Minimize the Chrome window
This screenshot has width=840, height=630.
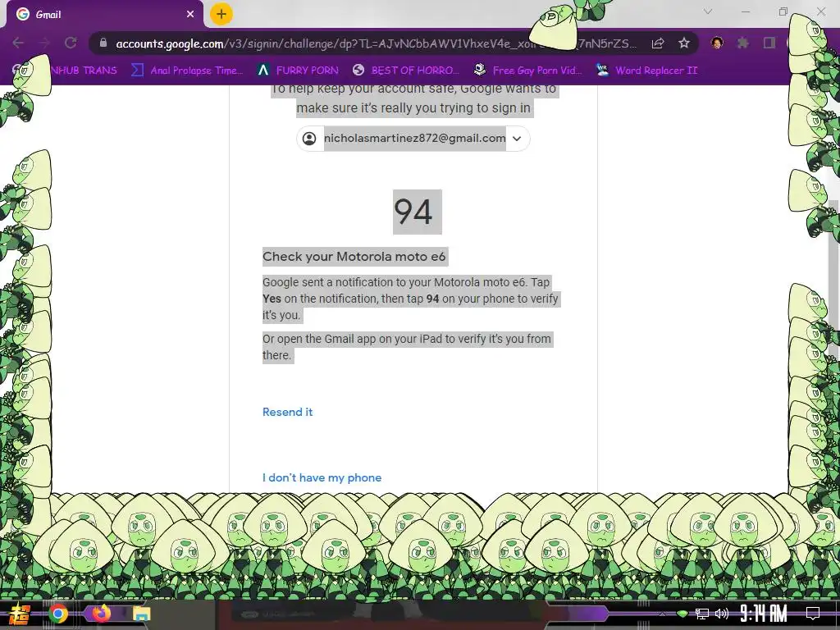(x=745, y=11)
